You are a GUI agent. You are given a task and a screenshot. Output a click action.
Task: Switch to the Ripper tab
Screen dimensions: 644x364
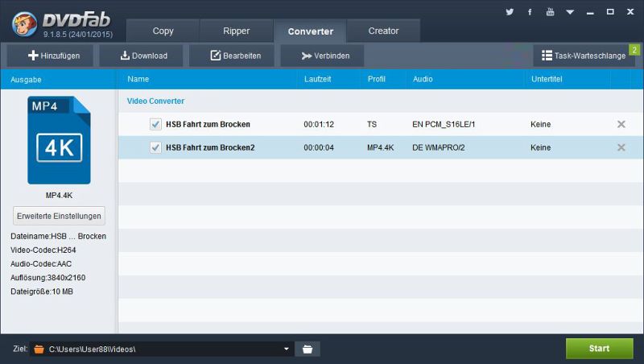pos(236,31)
